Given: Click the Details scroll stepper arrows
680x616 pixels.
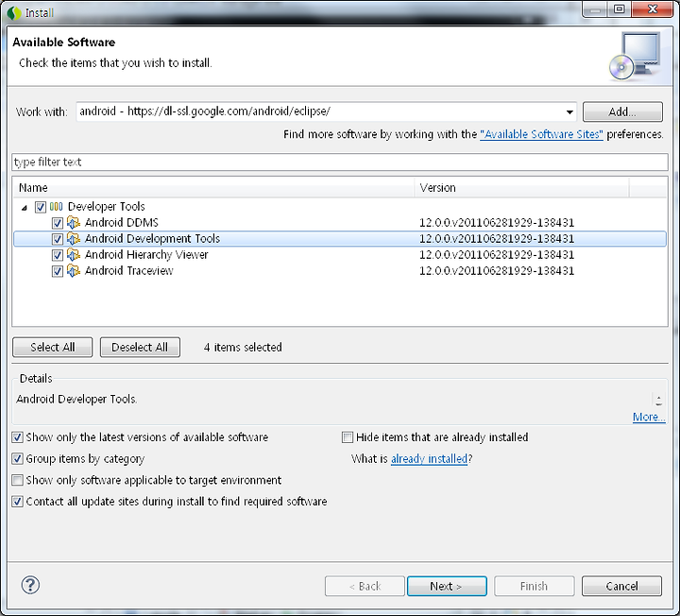Looking at the screenshot, I should tap(659, 400).
